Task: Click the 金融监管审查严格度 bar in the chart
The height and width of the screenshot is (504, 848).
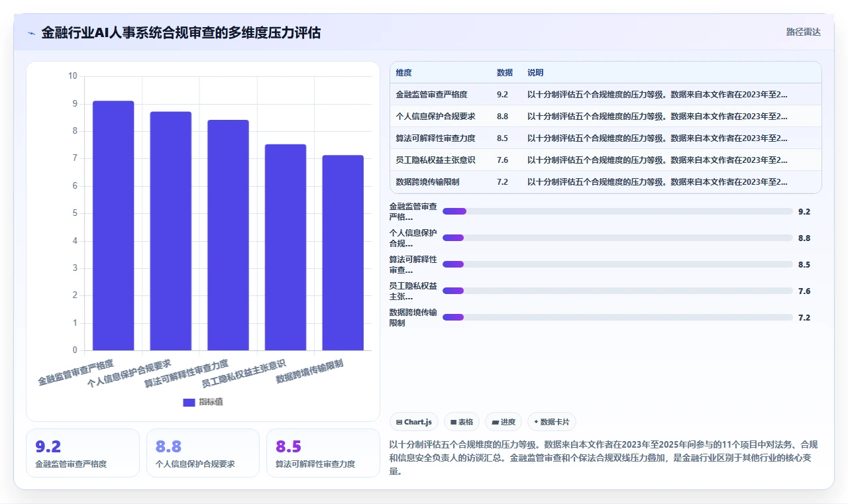Action: click(x=113, y=225)
